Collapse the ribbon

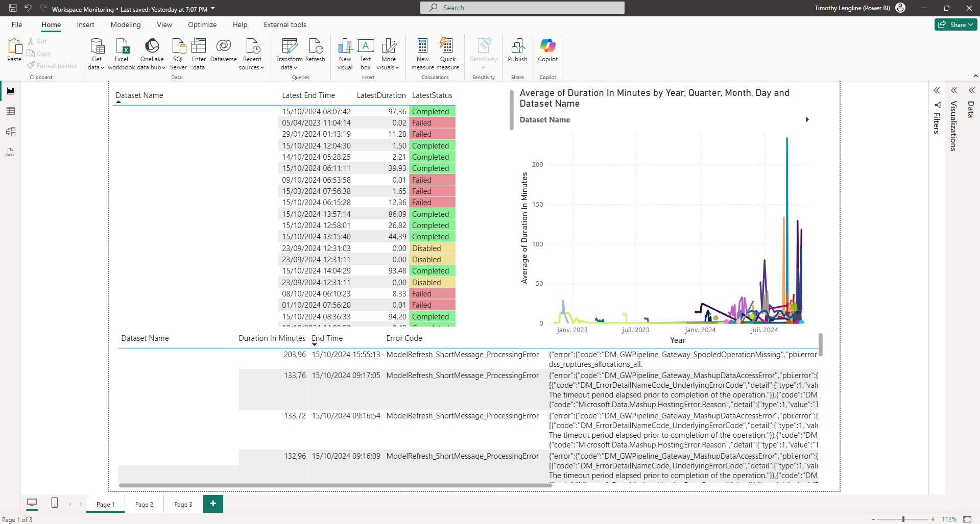pos(975,76)
